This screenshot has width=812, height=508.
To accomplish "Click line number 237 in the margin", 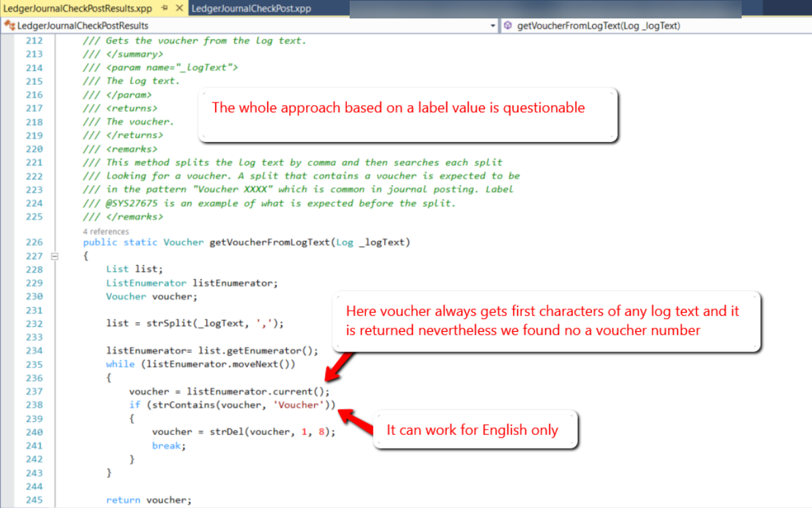I will [x=34, y=391].
